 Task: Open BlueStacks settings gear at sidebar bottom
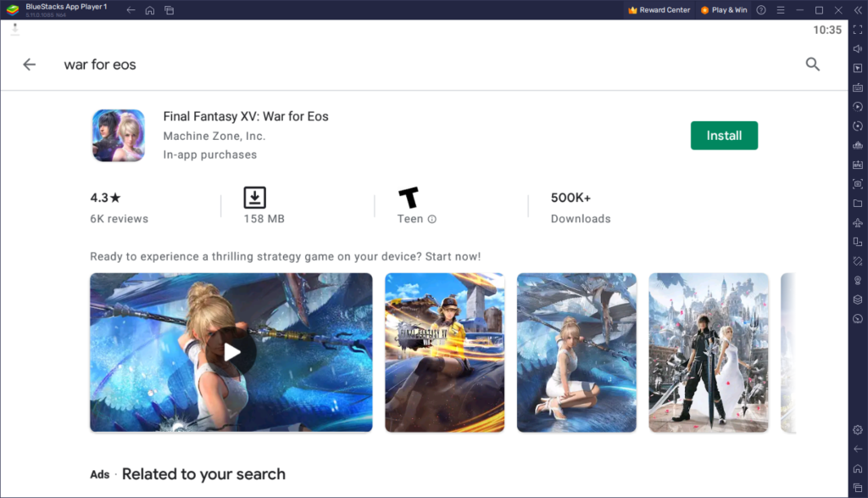click(858, 430)
